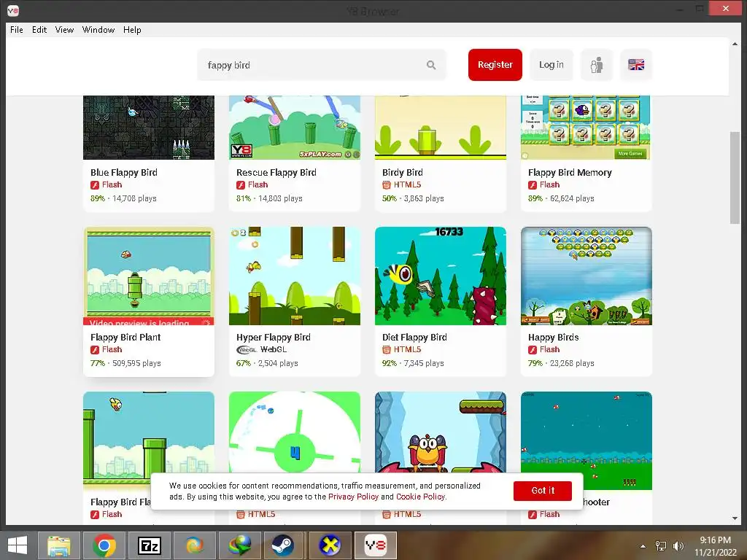Click the Diet Flappy Bird title text
747x560 pixels.
(414, 337)
